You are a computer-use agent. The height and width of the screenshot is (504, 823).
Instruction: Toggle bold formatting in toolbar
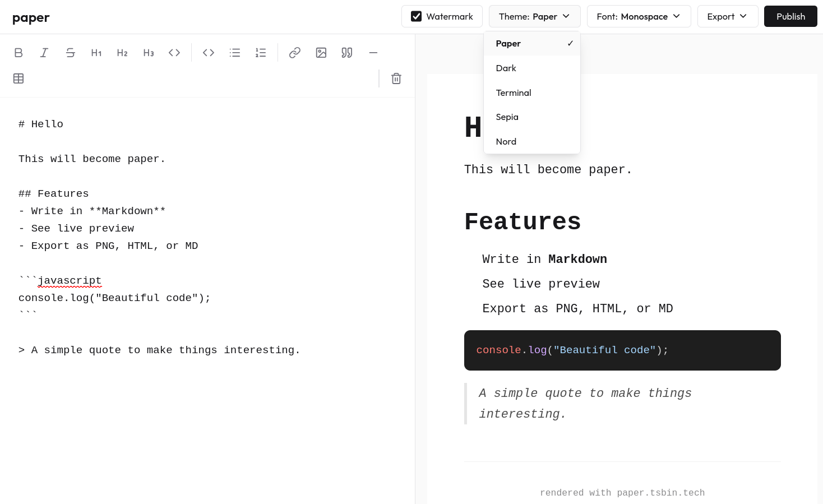[19, 53]
